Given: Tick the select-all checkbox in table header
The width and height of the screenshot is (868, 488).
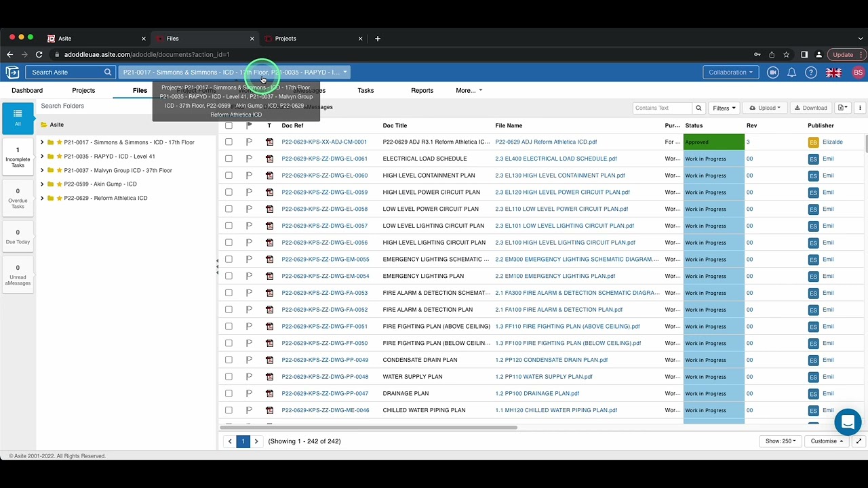Looking at the screenshot, I should click(229, 125).
